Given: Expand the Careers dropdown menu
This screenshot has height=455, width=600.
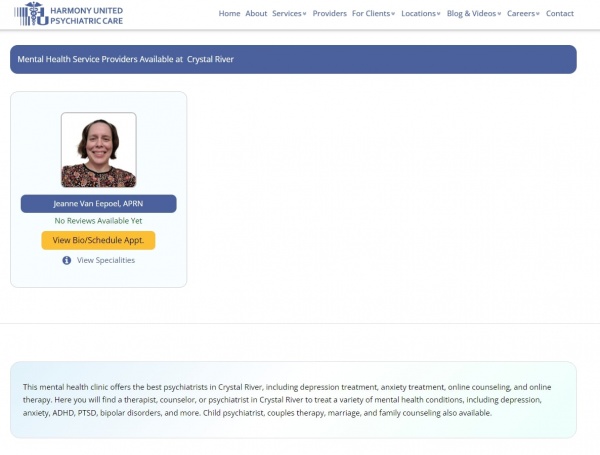Looking at the screenshot, I should (x=523, y=13).
